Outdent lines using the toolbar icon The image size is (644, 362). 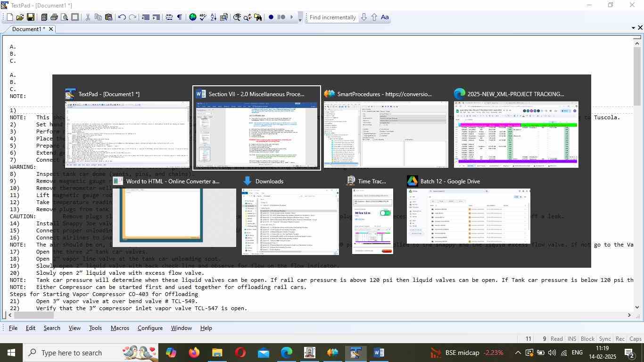pyautogui.click(x=146, y=17)
